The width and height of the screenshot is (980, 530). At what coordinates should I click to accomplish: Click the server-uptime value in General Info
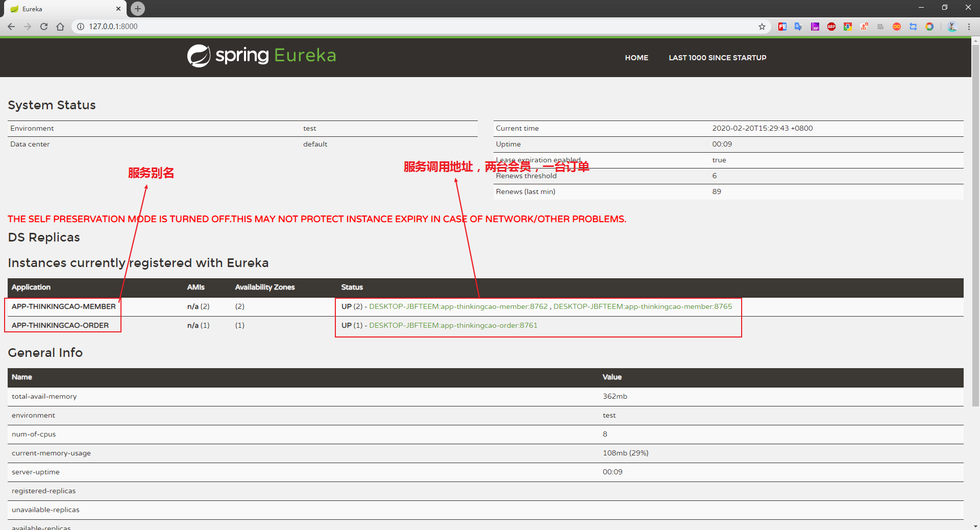[612, 472]
